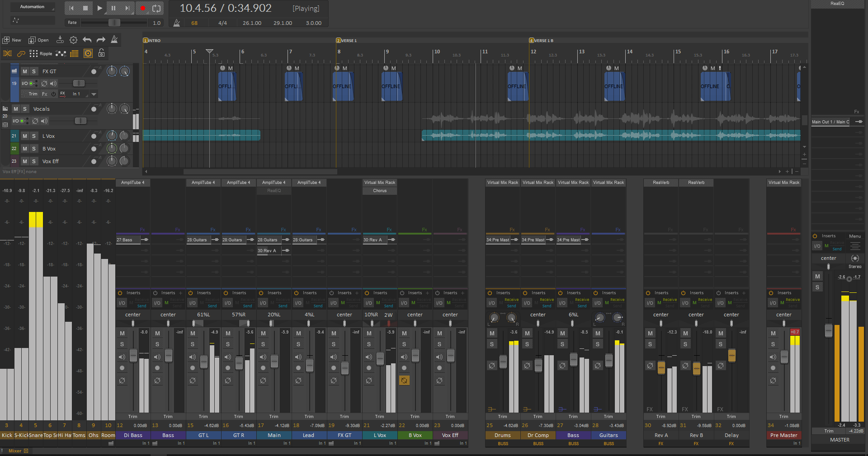Viewport: 868px width, 456px height.
Task: Click the Undo arrow icon in the toolbar
Action: pyautogui.click(x=87, y=40)
